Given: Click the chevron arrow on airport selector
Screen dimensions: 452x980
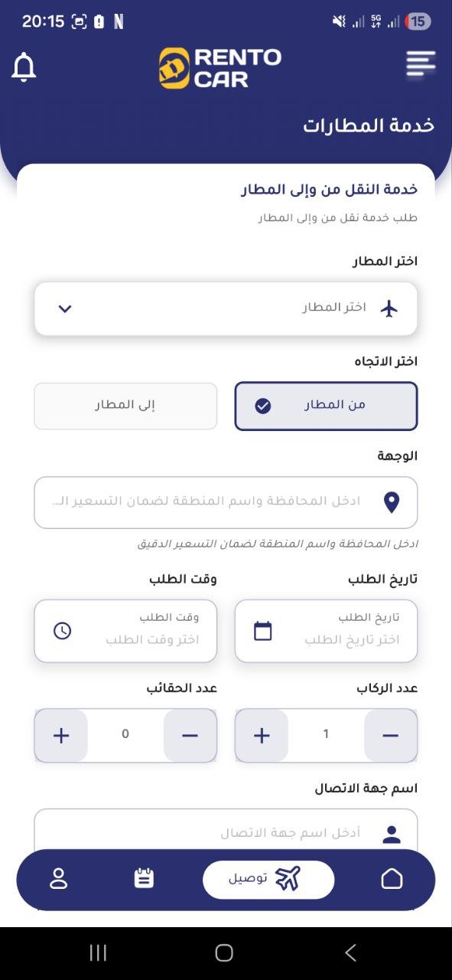Looking at the screenshot, I should click(64, 309).
